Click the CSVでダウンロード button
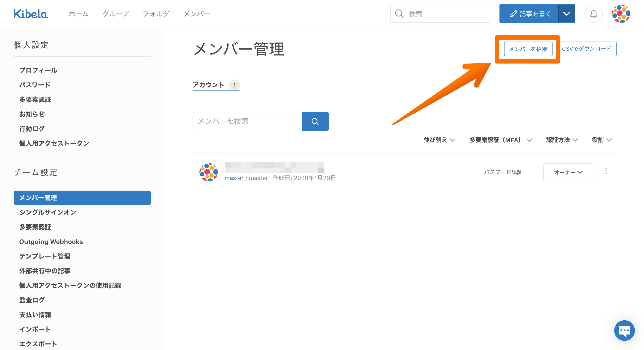The height and width of the screenshot is (350, 644). point(587,49)
